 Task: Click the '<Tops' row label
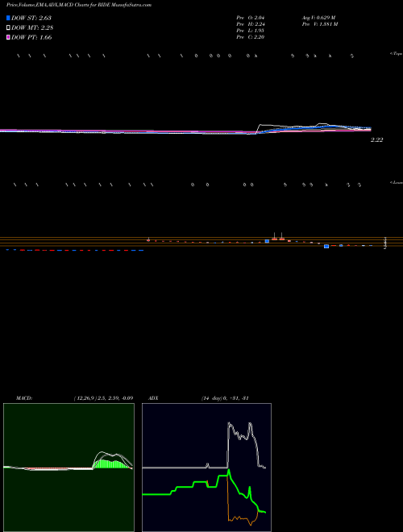pos(396,54)
